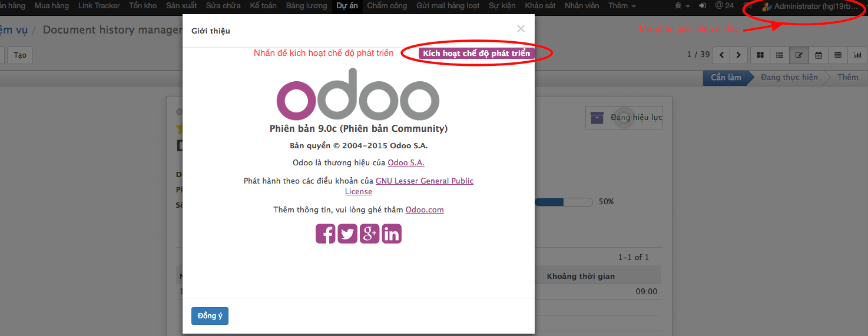Select the Đang thực hiện stage
This screenshot has width=868, height=336.
pyautogui.click(x=789, y=78)
